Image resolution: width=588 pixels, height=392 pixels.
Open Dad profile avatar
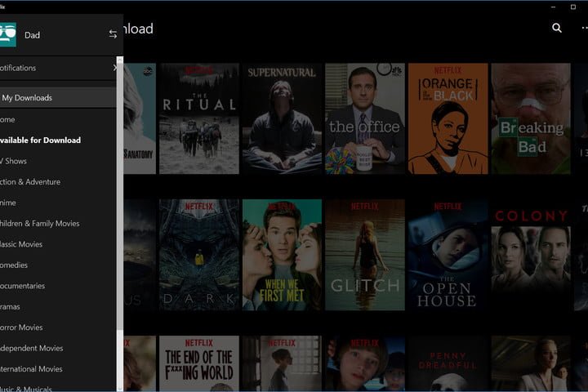tap(8, 34)
